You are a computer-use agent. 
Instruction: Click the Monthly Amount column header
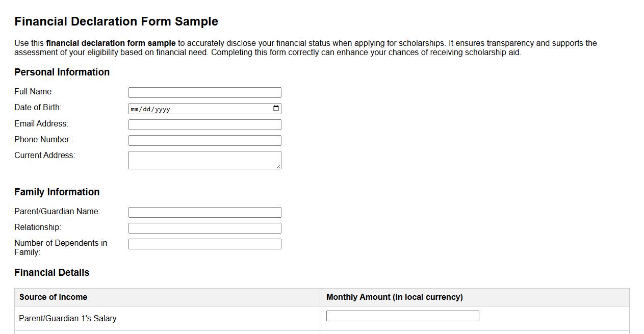pyautogui.click(x=394, y=297)
